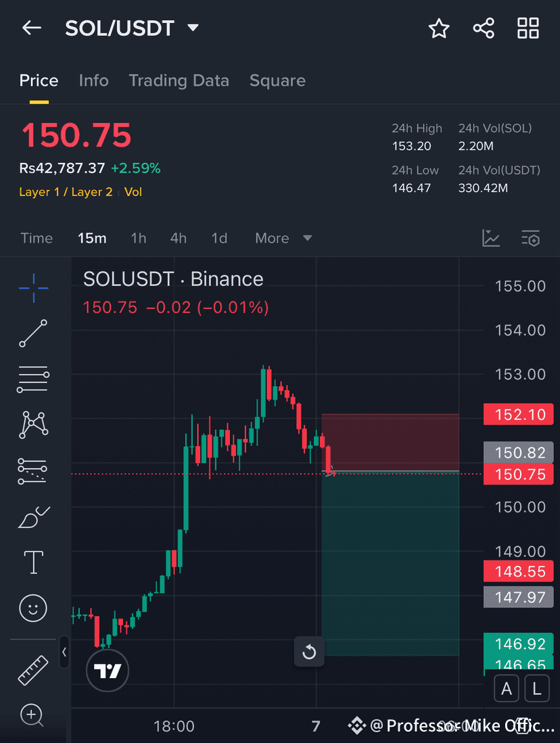Collapse the drawing toolbar arrow
Viewport: 560px width, 743px height.
tap(64, 652)
